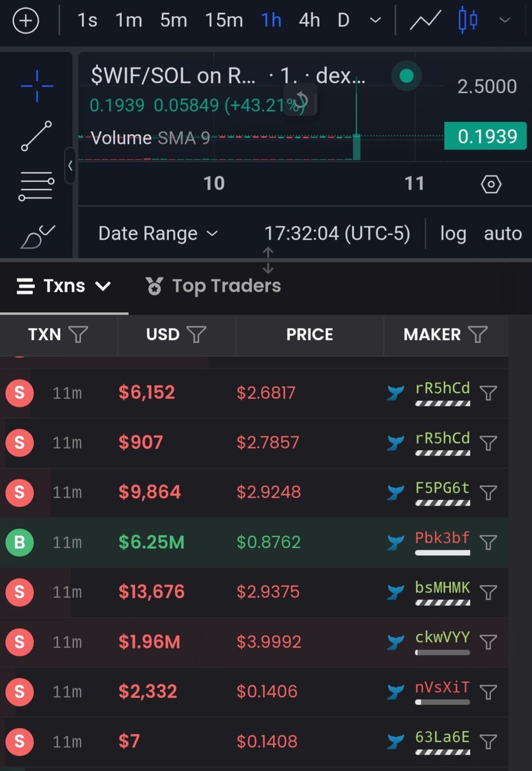Viewport: 532px width, 771px height.
Task: Click the $0.8762 price value
Action: (x=269, y=542)
